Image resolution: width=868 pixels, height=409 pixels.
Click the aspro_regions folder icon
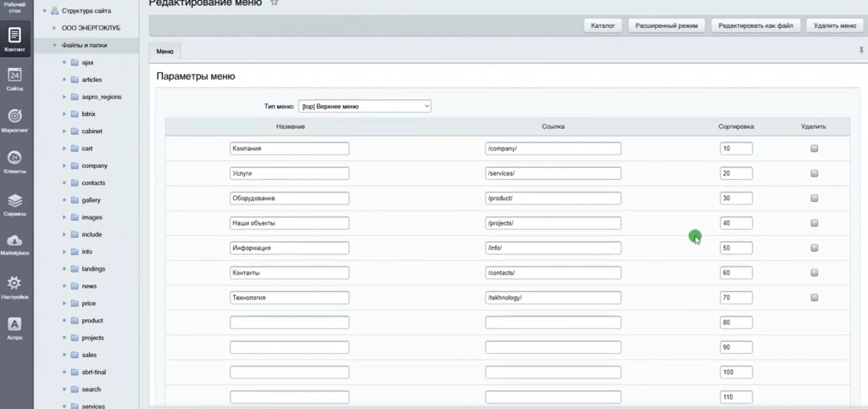point(75,97)
